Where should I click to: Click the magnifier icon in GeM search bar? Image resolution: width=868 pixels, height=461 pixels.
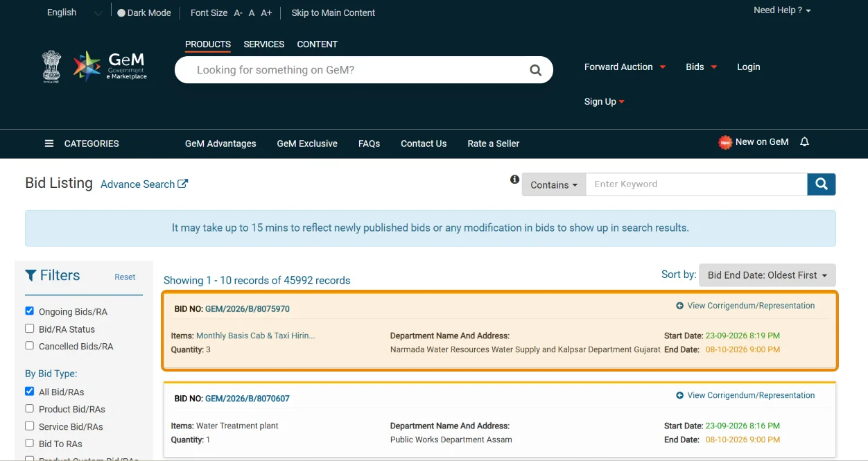click(535, 70)
